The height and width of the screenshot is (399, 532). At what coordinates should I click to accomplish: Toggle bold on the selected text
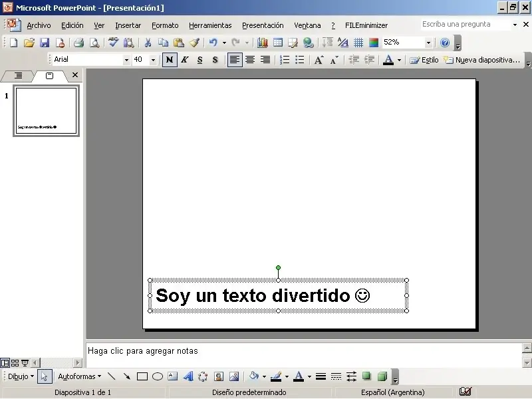pos(169,60)
